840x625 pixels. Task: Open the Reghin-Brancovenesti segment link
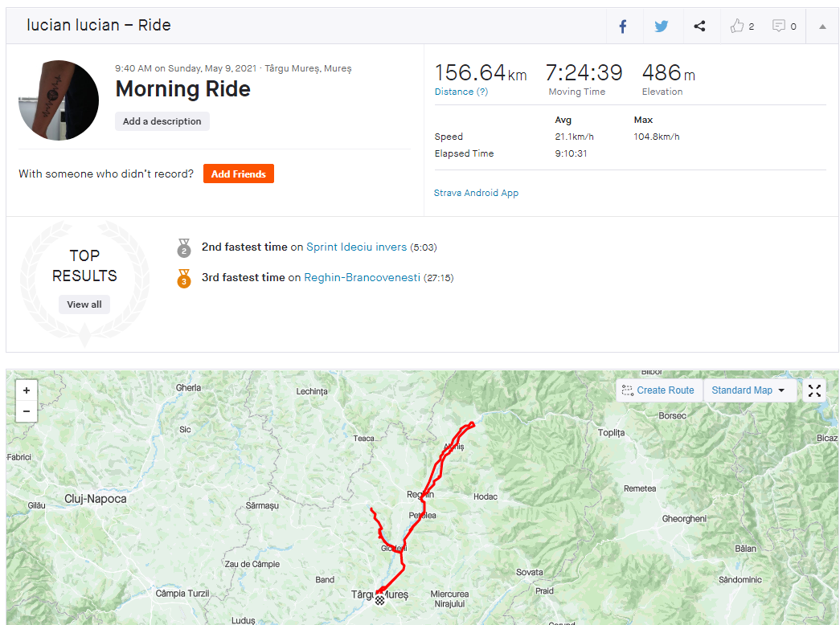coord(362,278)
